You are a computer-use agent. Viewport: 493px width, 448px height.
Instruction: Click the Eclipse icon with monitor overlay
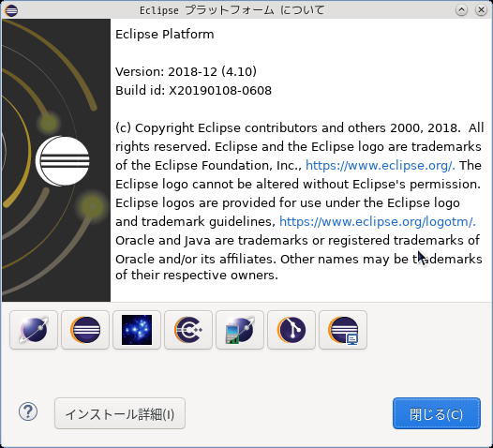(343, 330)
